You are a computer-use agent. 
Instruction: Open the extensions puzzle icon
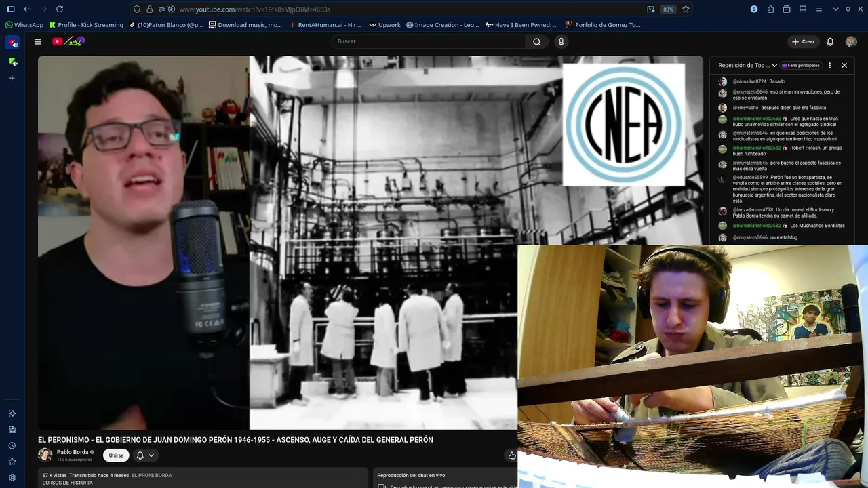coord(770,9)
